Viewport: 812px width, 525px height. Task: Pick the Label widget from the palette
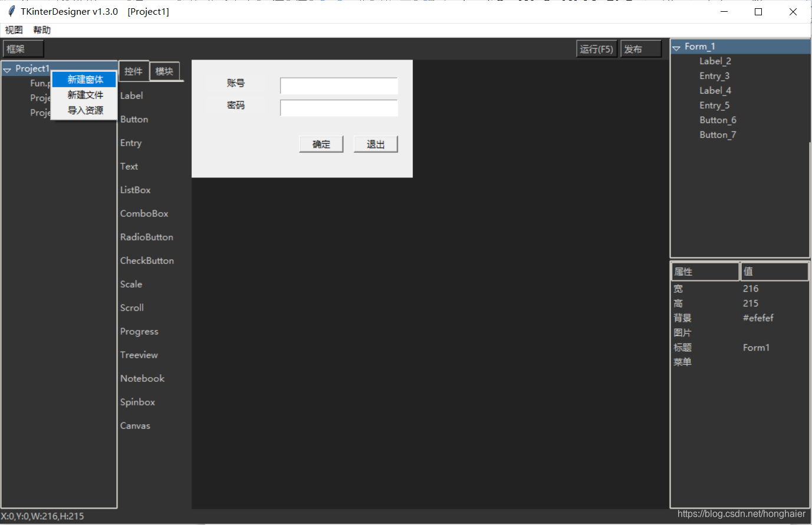pyautogui.click(x=132, y=95)
